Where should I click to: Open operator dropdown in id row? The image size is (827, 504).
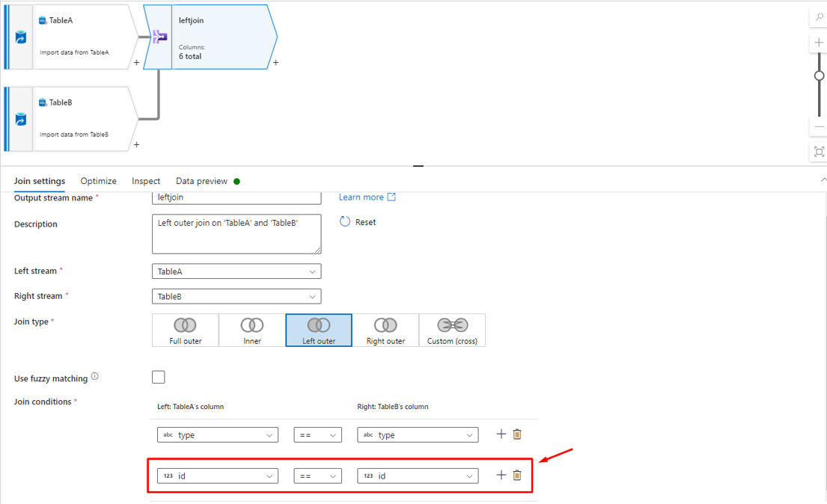317,476
